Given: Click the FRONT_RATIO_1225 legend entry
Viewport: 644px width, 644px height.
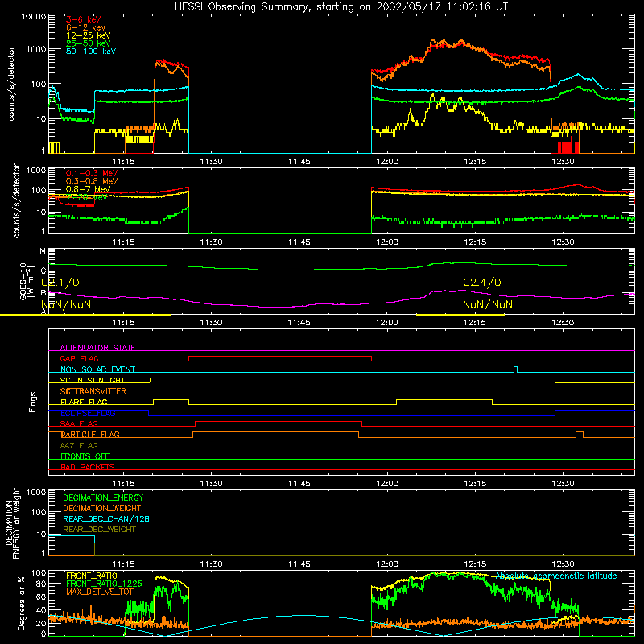Looking at the screenshot, I should click(104, 584).
